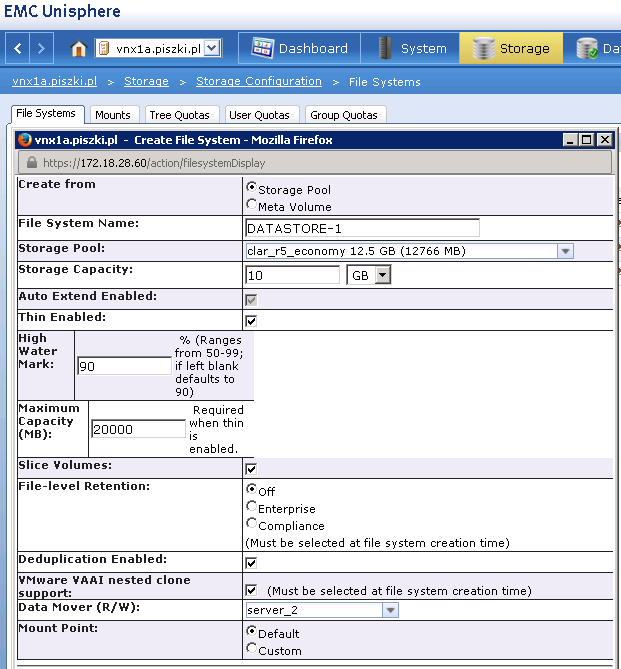
Task: Click the Firefox logo in dialog title bar
Action: coord(25,140)
